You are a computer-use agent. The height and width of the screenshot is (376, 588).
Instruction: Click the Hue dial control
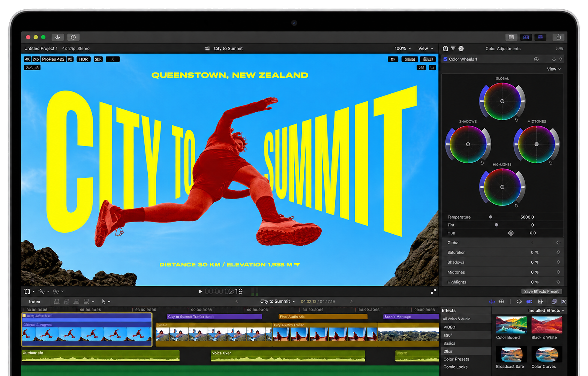coord(511,233)
